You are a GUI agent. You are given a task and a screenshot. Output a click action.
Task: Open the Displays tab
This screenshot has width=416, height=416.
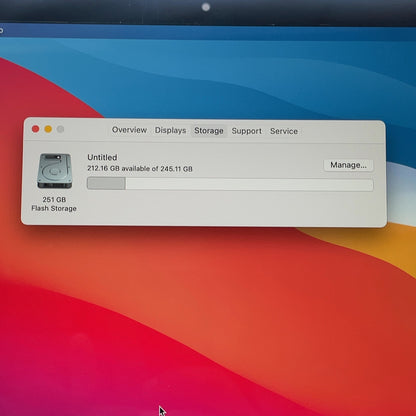coord(170,130)
